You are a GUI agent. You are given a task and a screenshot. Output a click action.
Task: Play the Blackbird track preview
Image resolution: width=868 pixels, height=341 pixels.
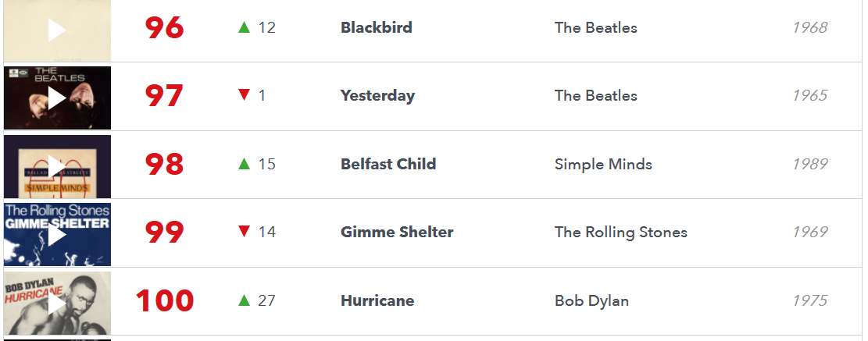57,30
